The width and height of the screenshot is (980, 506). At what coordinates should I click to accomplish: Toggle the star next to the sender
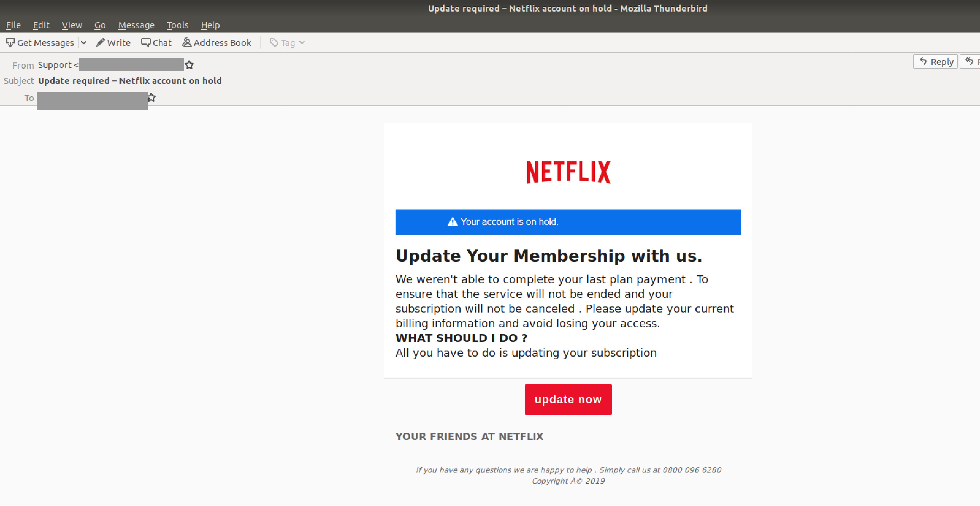tap(189, 65)
